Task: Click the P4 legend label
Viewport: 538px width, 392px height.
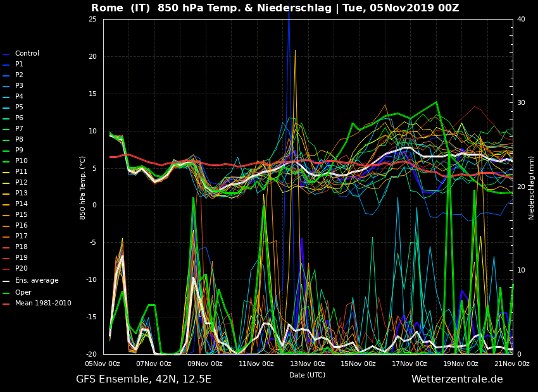Action: tap(19, 96)
